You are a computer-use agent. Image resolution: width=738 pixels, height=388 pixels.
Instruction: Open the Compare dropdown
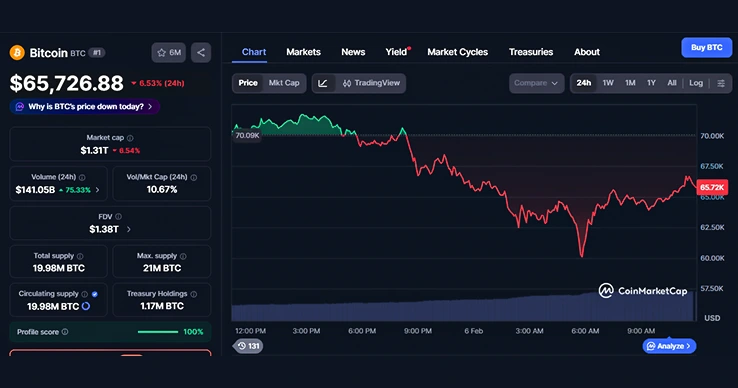[x=536, y=83]
